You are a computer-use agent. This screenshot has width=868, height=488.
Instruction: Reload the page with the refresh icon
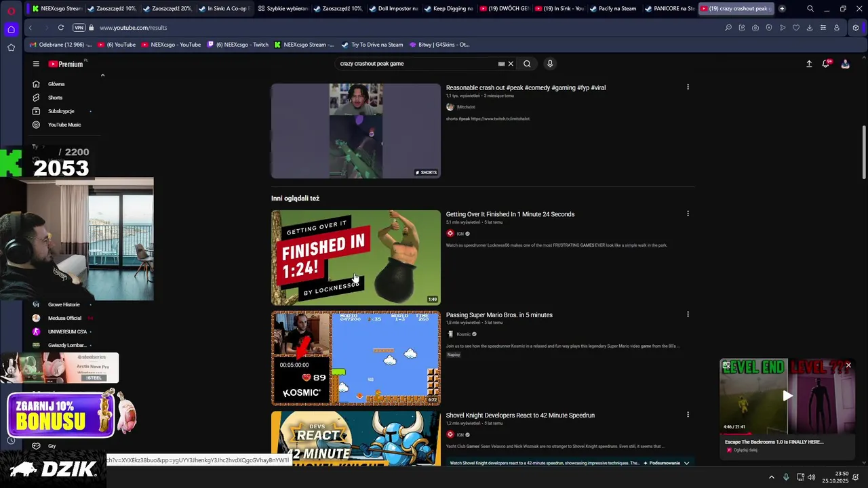pos(60,28)
